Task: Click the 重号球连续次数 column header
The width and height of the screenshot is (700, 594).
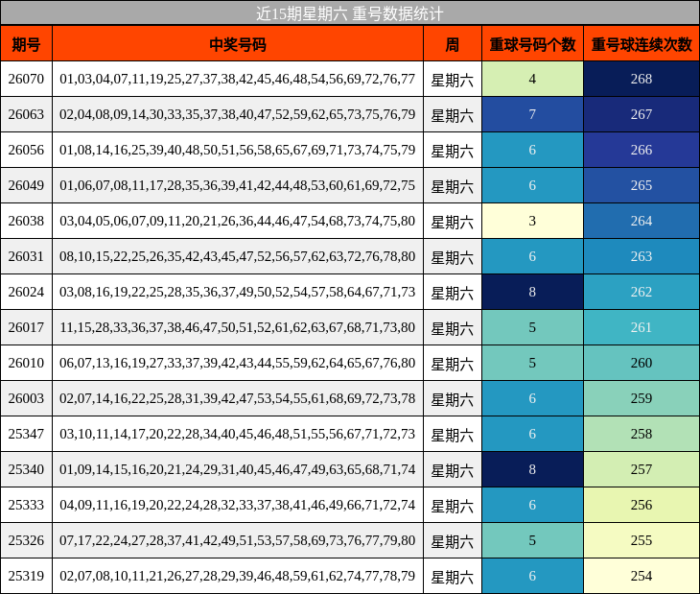Action: coord(642,43)
